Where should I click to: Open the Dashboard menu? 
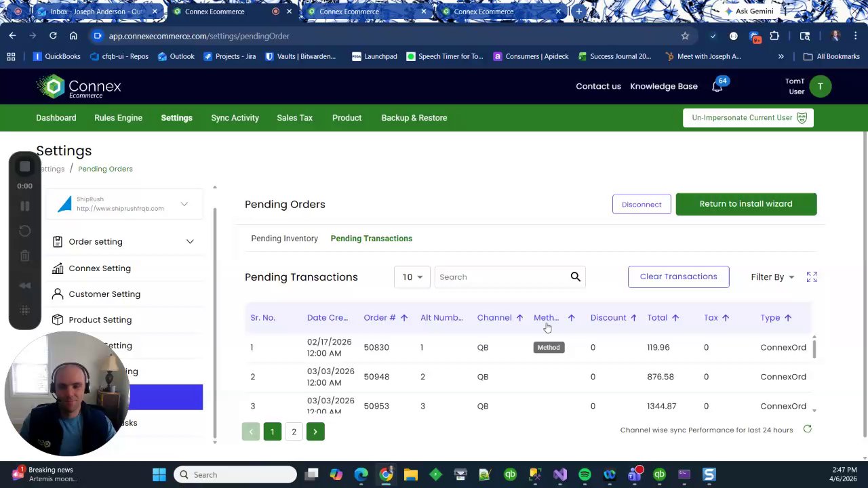(56, 118)
